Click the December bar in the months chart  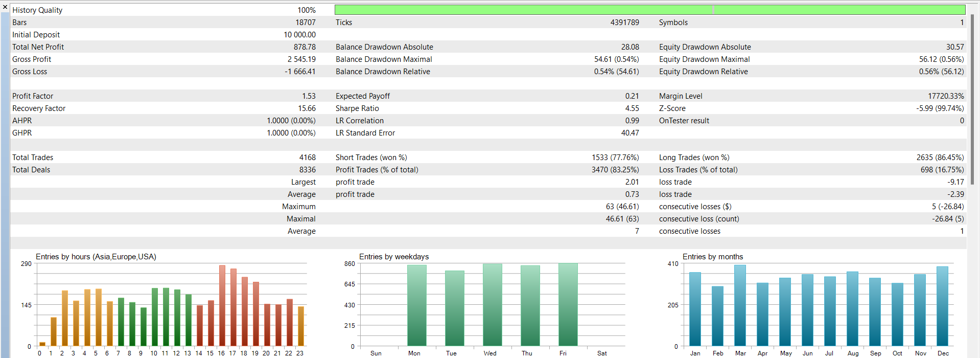(x=942, y=306)
